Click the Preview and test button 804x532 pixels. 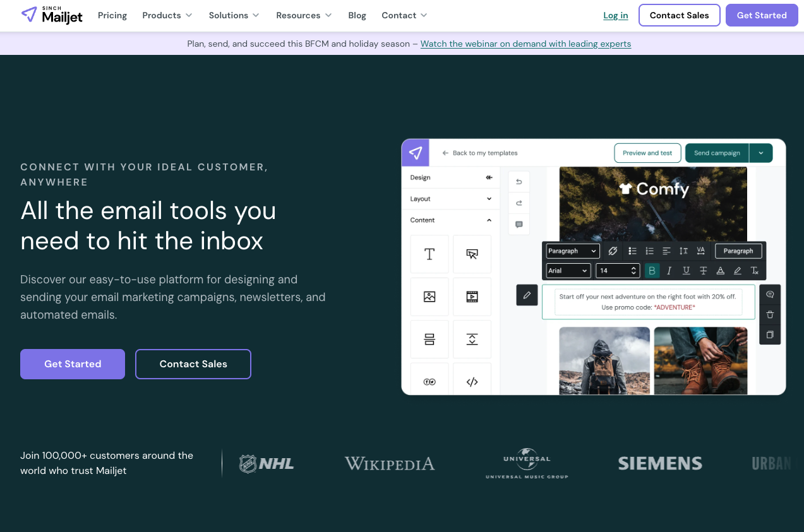tap(647, 153)
